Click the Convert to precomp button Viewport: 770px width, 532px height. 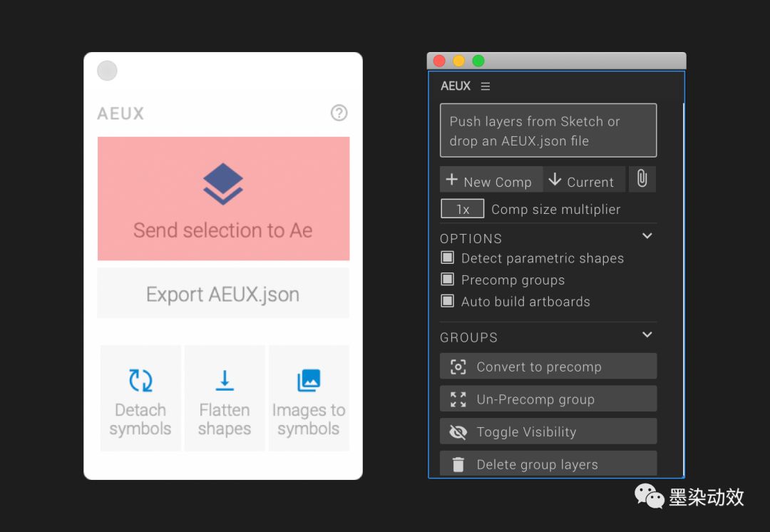[548, 367]
